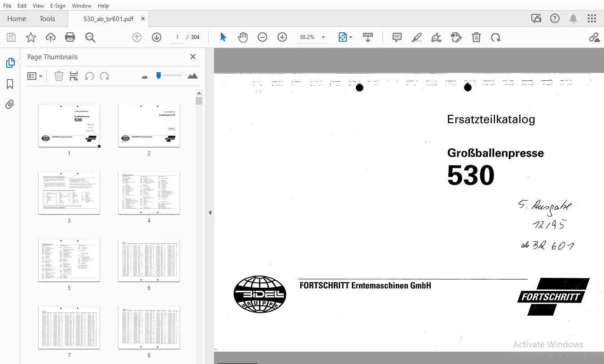Select page 4 thumbnail
Screen dimensions: 604x364
coord(149,193)
